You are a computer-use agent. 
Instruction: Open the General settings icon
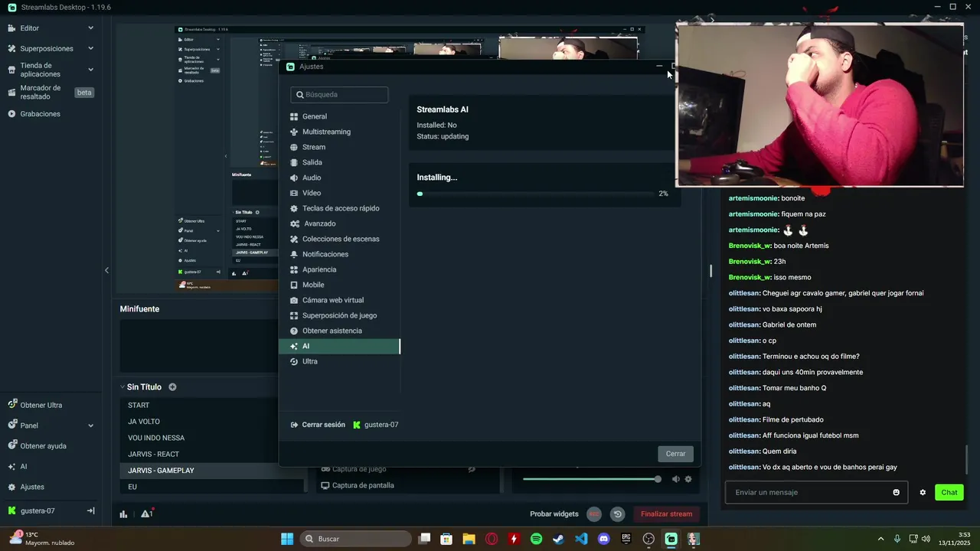294,116
